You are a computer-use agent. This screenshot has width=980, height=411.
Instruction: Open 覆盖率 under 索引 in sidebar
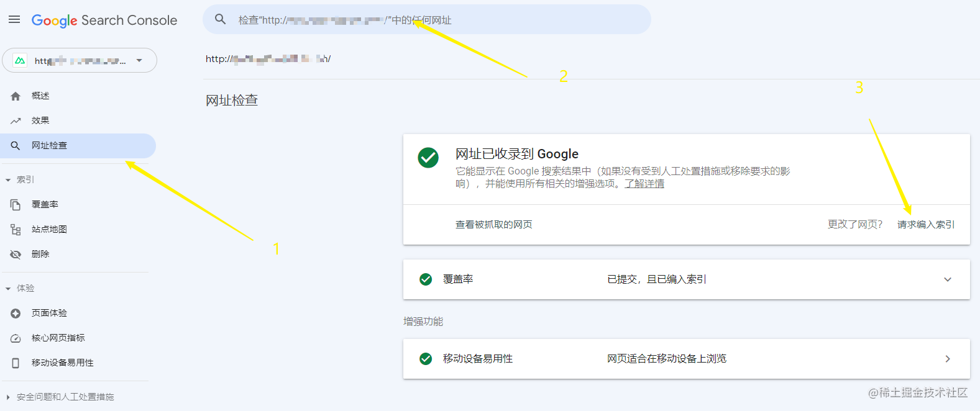pyautogui.click(x=78, y=205)
